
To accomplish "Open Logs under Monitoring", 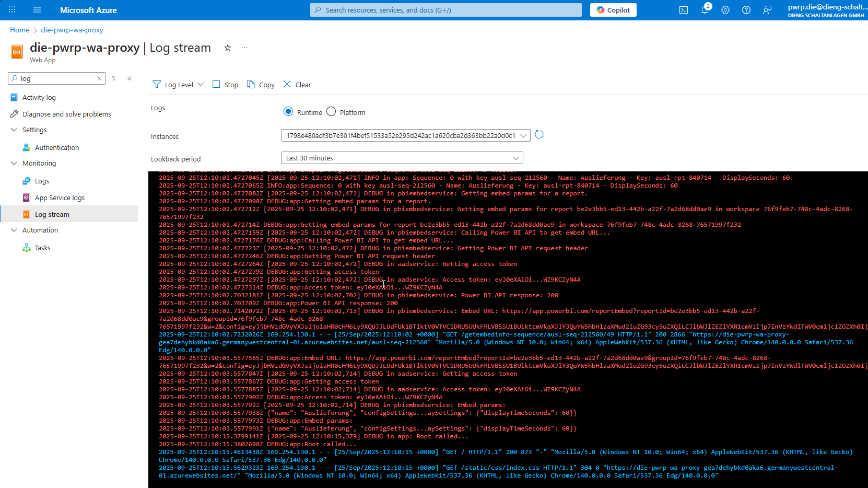I will click(42, 181).
